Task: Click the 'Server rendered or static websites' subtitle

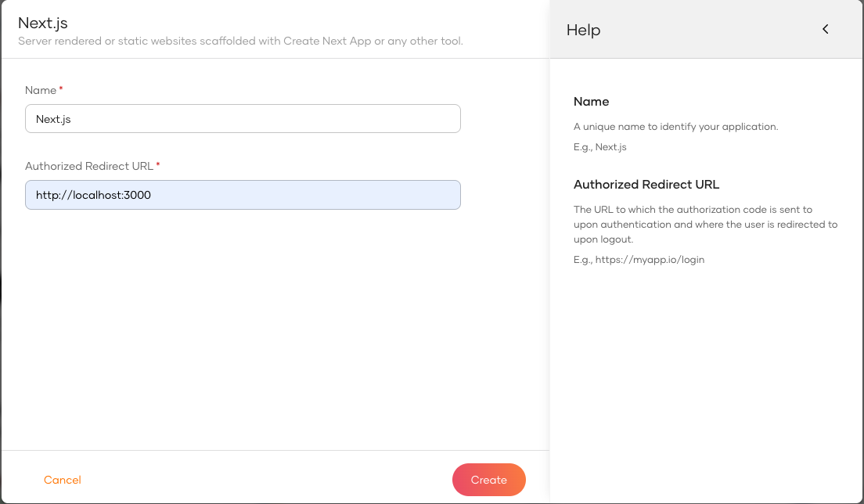Action: (x=240, y=41)
